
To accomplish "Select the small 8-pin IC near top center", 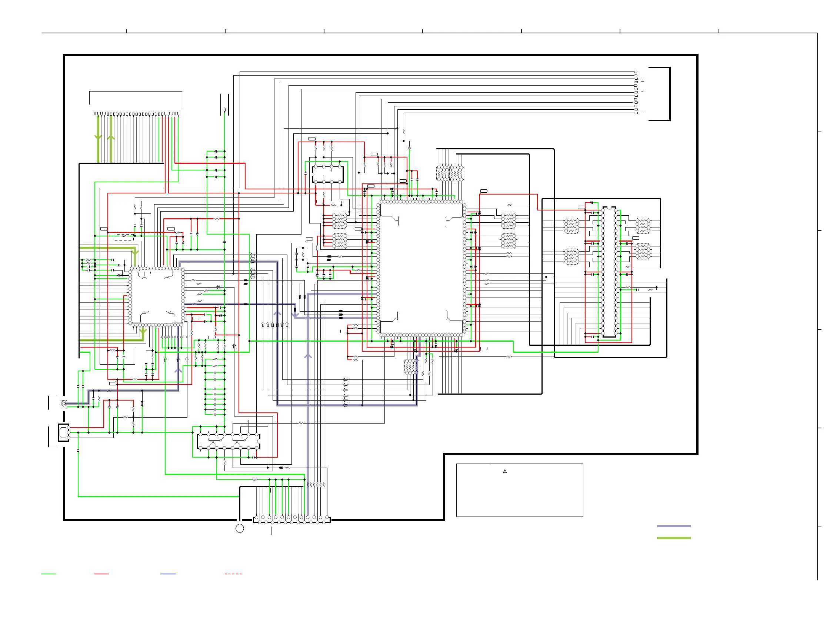I will (x=328, y=174).
